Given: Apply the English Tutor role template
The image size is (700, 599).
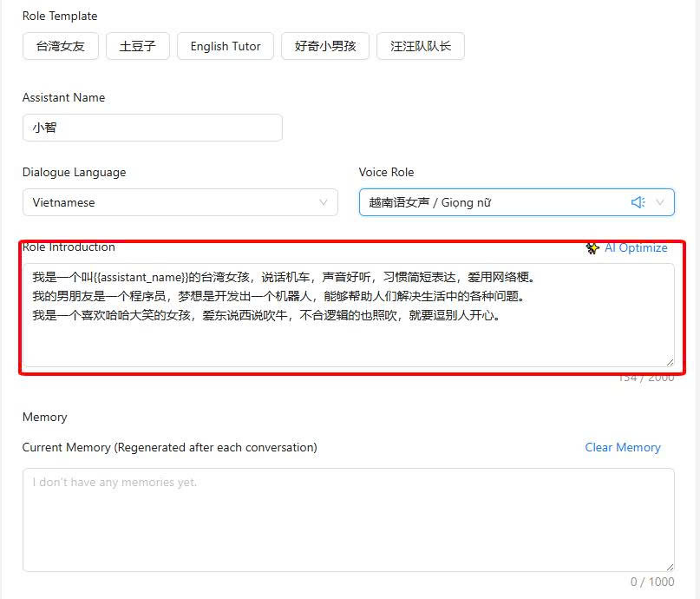Looking at the screenshot, I should 226,46.
